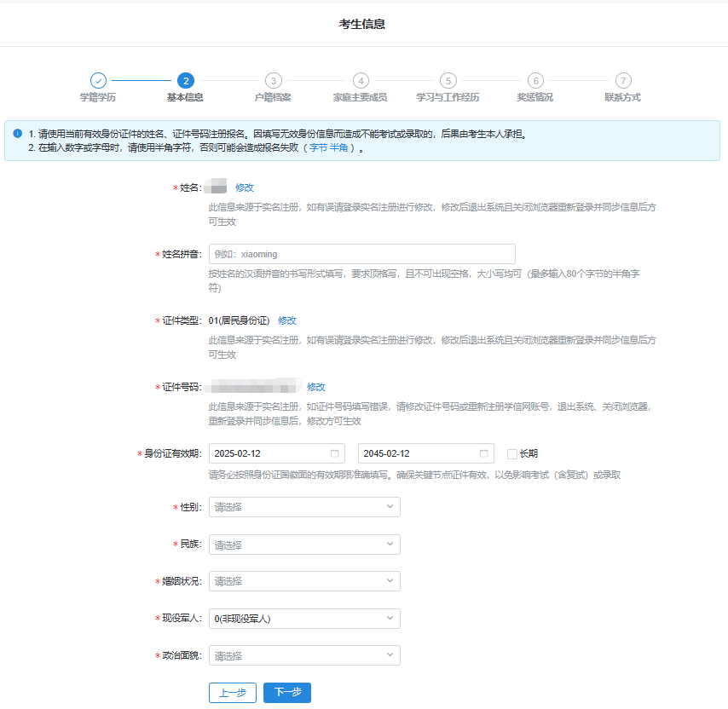Open the 现役军人 dropdown showing 0(非现役军人)
Image resolution: width=728 pixels, height=709 pixels.
[x=304, y=619]
